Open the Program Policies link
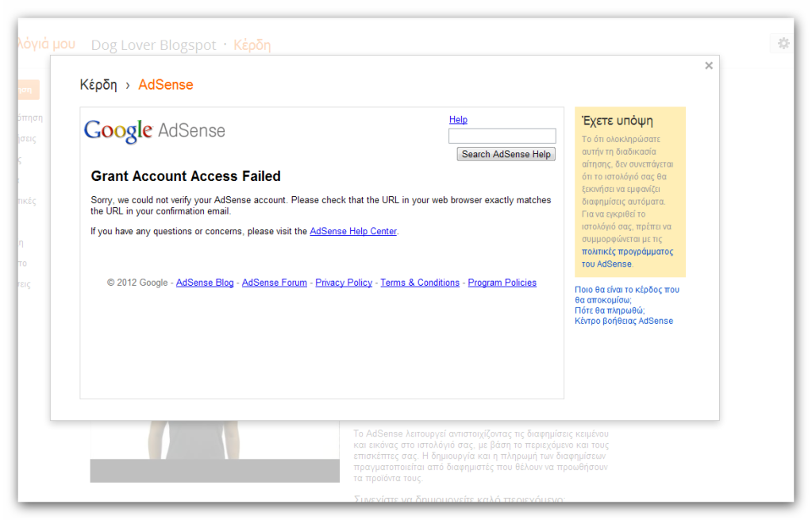This screenshot has width=812, height=520. tap(502, 283)
